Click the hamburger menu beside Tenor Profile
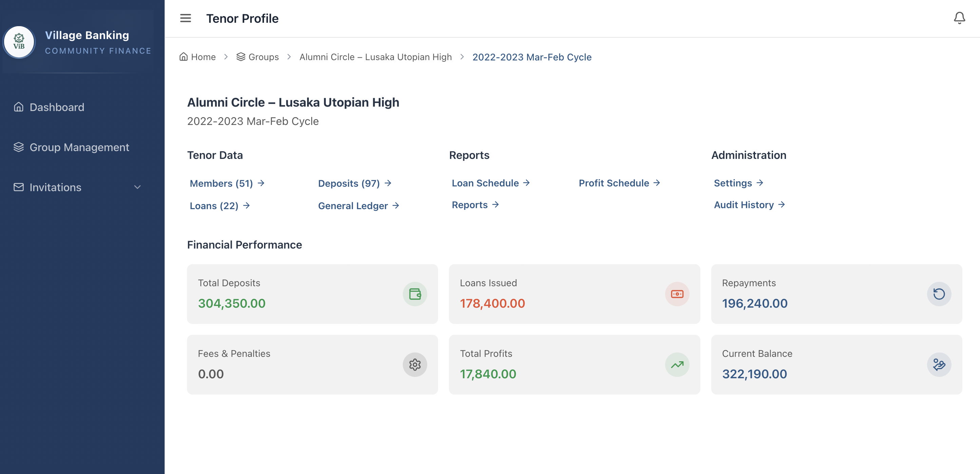 tap(185, 18)
